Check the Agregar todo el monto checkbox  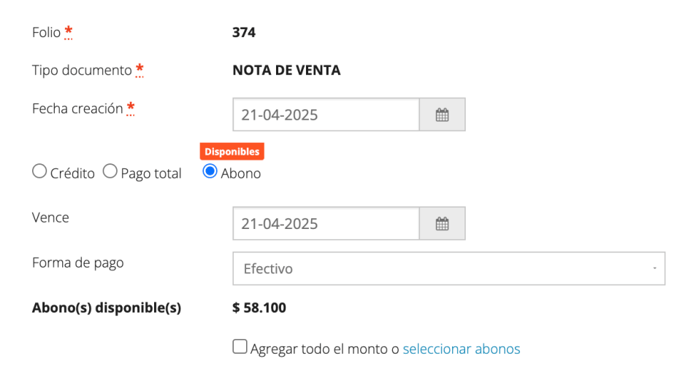coord(240,347)
